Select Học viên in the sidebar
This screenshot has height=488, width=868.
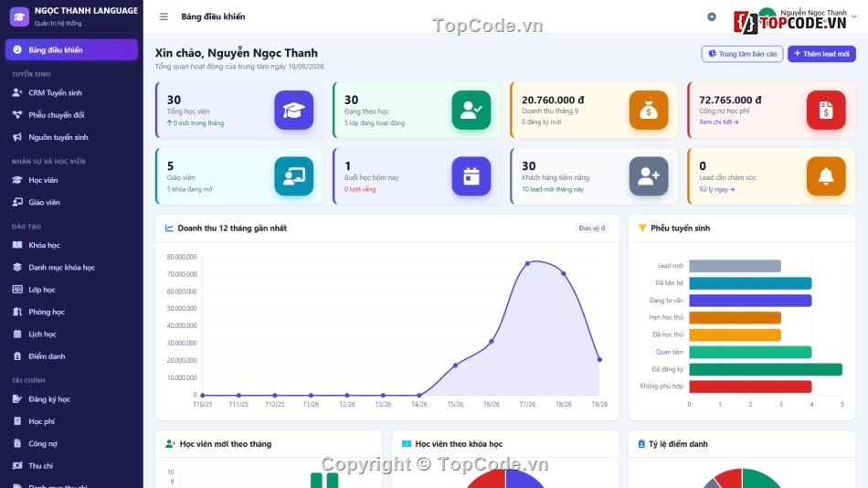point(71,180)
